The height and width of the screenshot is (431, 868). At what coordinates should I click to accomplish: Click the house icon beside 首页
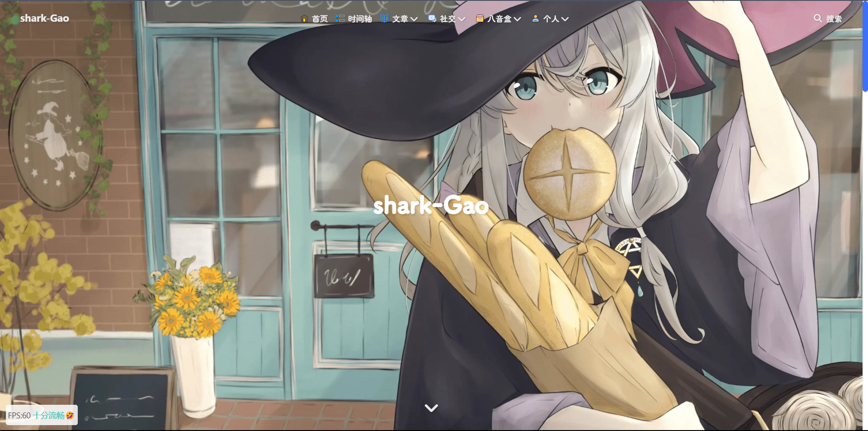point(304,19)
